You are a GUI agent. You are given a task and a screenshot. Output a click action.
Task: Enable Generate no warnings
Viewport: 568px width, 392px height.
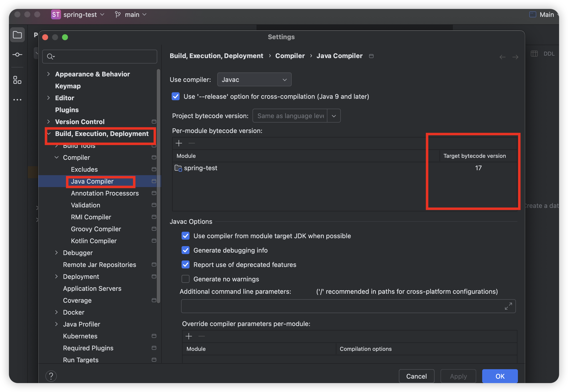(x=186, y=279)
